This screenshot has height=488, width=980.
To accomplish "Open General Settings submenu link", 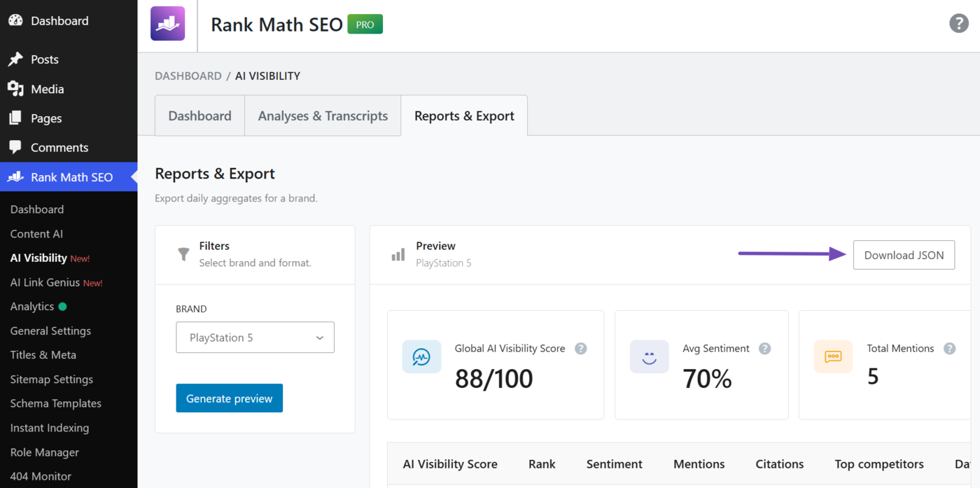I will [x=50, y=330].
